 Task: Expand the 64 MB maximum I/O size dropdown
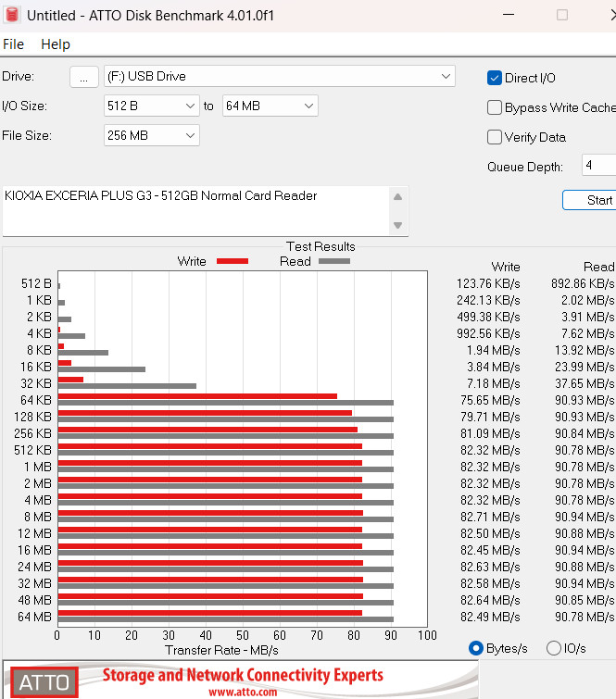point(270,106)
